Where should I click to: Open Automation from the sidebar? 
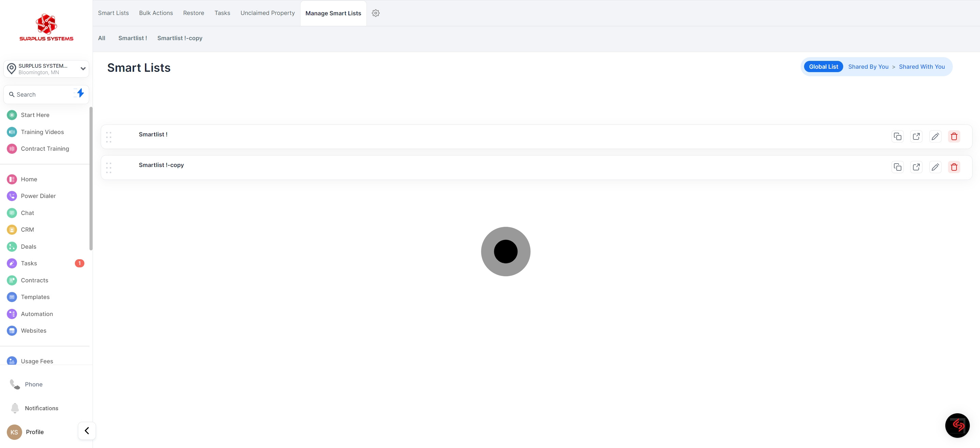36,314
